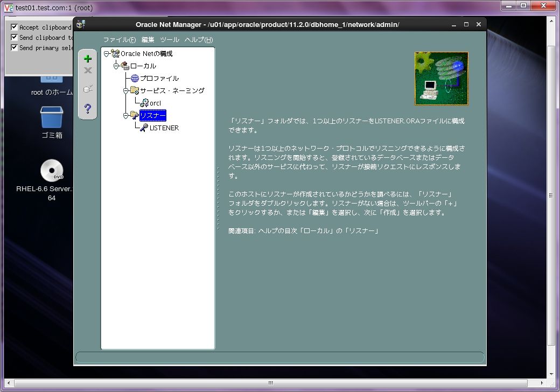560x392 pixels.
Task: Collapse the ローカル tree node
Action: 116,66
